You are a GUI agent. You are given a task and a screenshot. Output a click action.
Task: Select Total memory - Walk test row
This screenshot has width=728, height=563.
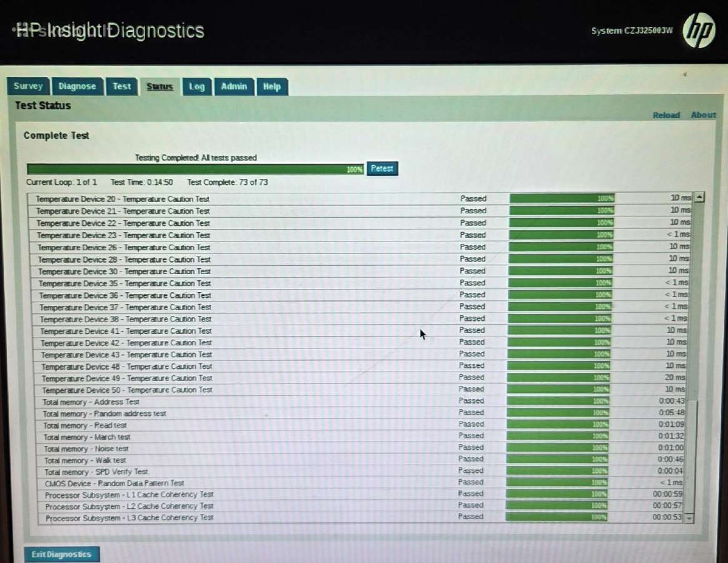pyautogui.click(x=360, y=460)
